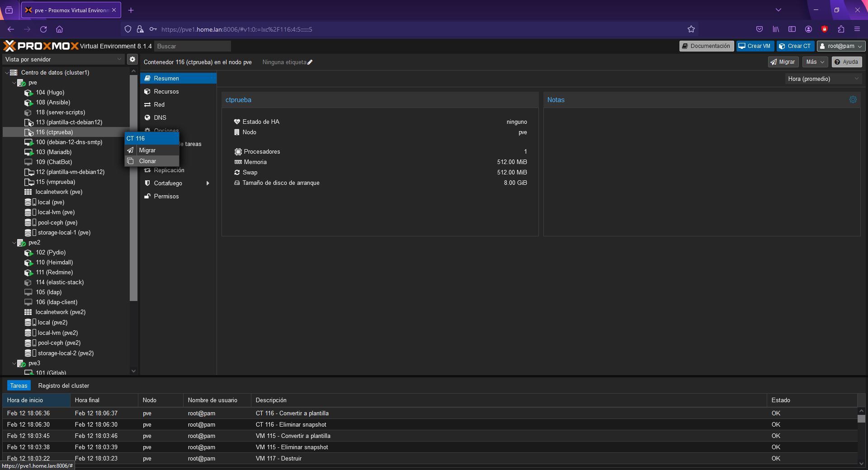868x470 pixels.
Task: Sort by Hora de inicio column header
Action: coord(36,400)
